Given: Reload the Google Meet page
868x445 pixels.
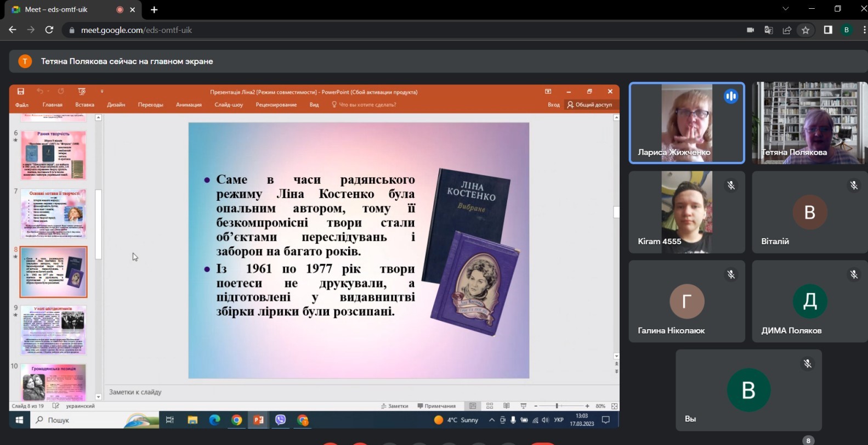Looking at the screenshot, I should click(x=49, y=30).
